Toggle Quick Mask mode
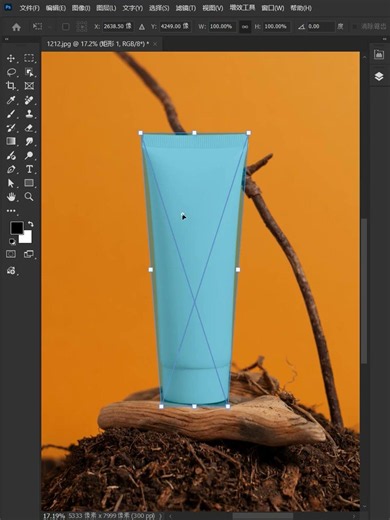This screenshot has width=390, height=520. [11, 254]
